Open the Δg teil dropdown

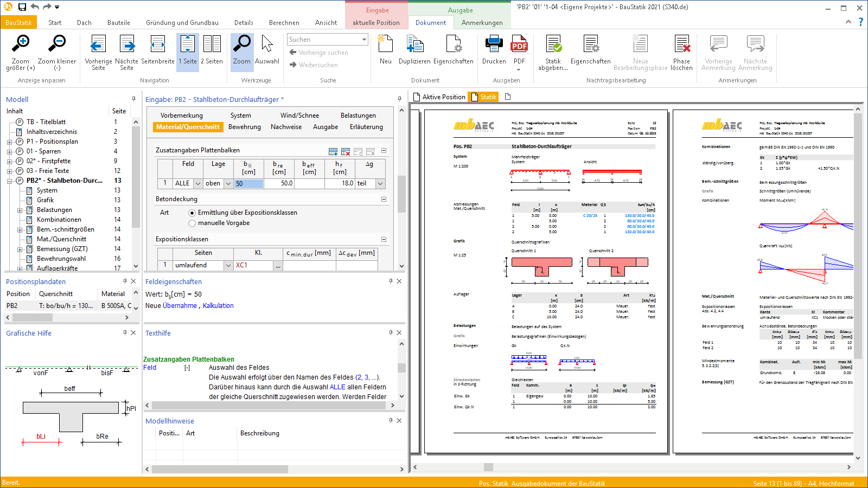point(380,184)
